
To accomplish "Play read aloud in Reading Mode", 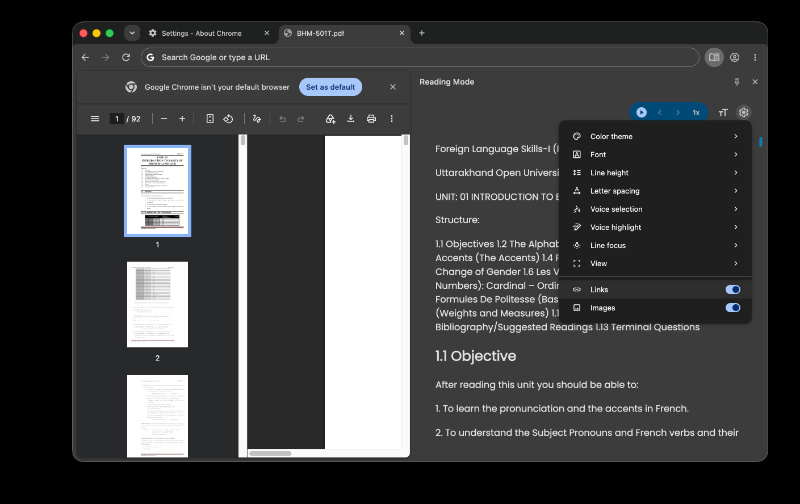I will (x=641, y=112).
